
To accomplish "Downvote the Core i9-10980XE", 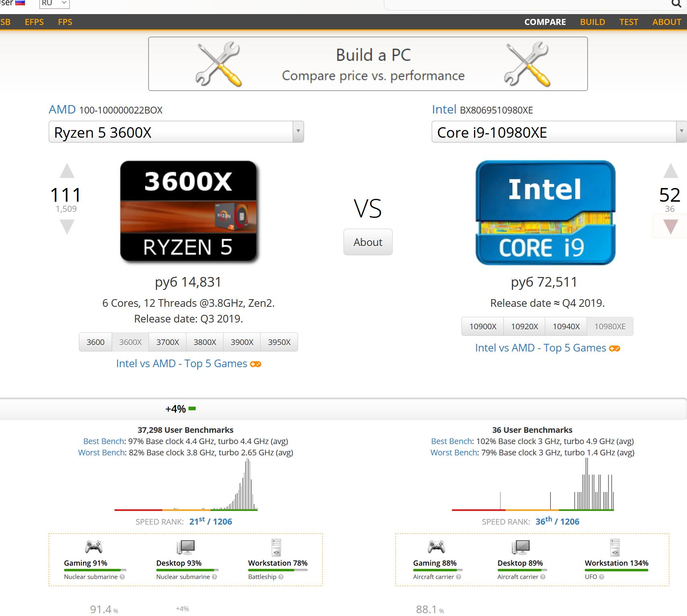I will click(670, 226).
